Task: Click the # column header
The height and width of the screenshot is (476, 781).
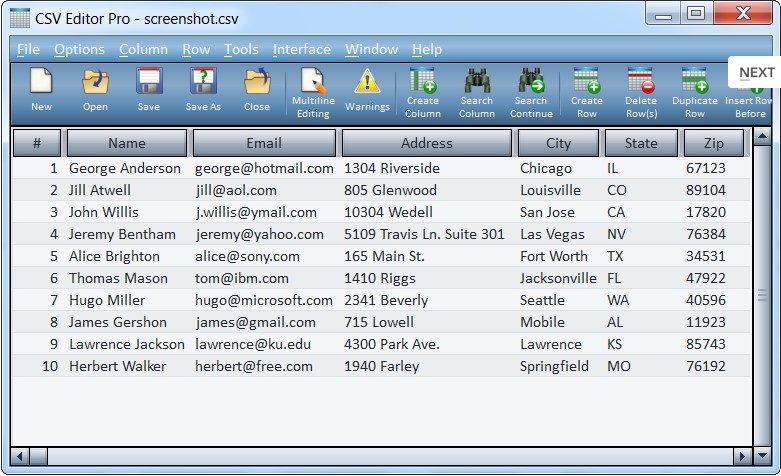Action: click(37, 143)
